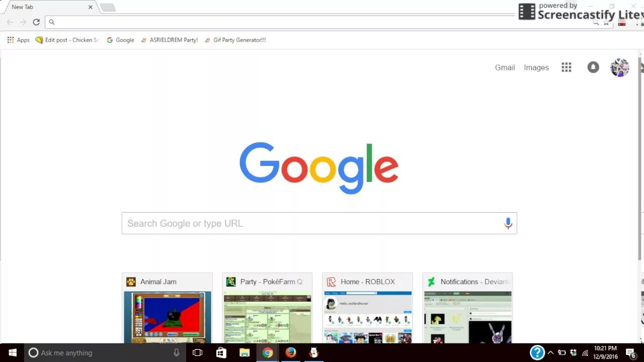Open the taskbar clock showing 10:21 PM

tap(605, 352)
